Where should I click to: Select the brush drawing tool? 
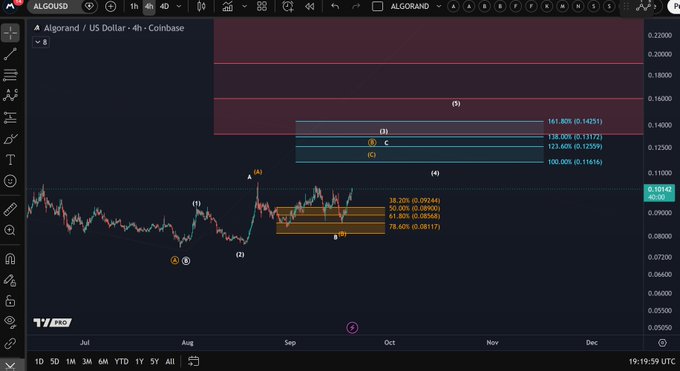point(10,139)
